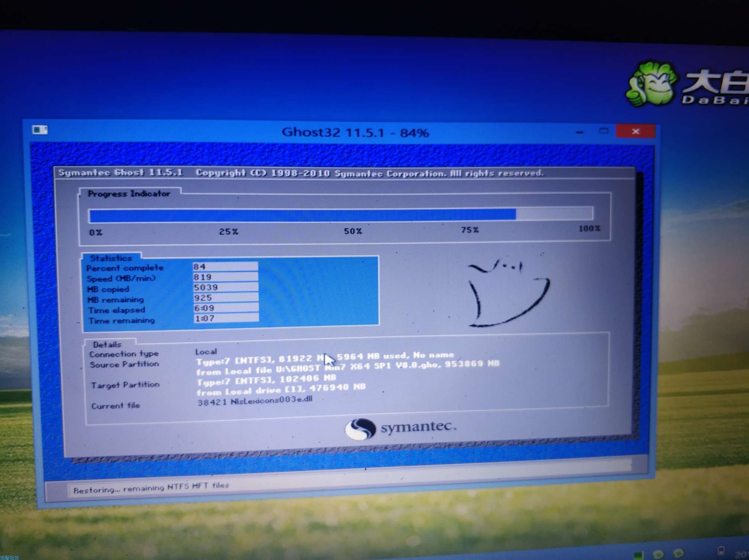Click the Source Partition label
This screenshot has width=749, height=560.
[x=124, y=364]
